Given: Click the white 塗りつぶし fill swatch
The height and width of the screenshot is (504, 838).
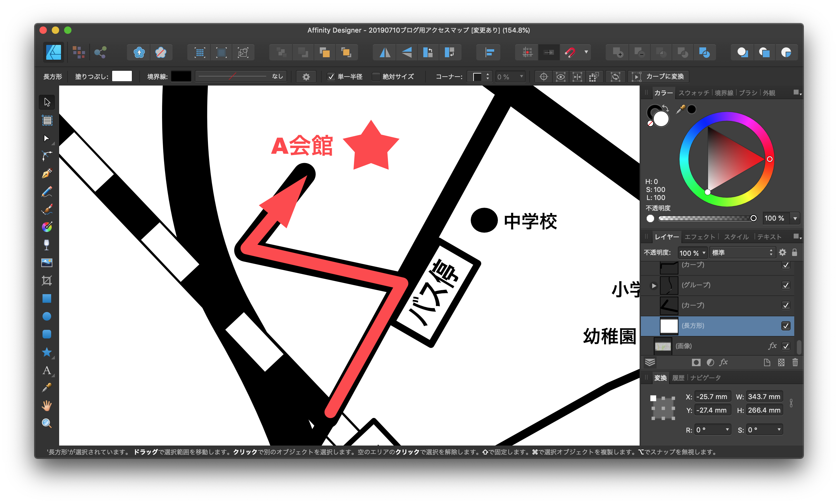Looking at the screenshot, I should [122, 76].
